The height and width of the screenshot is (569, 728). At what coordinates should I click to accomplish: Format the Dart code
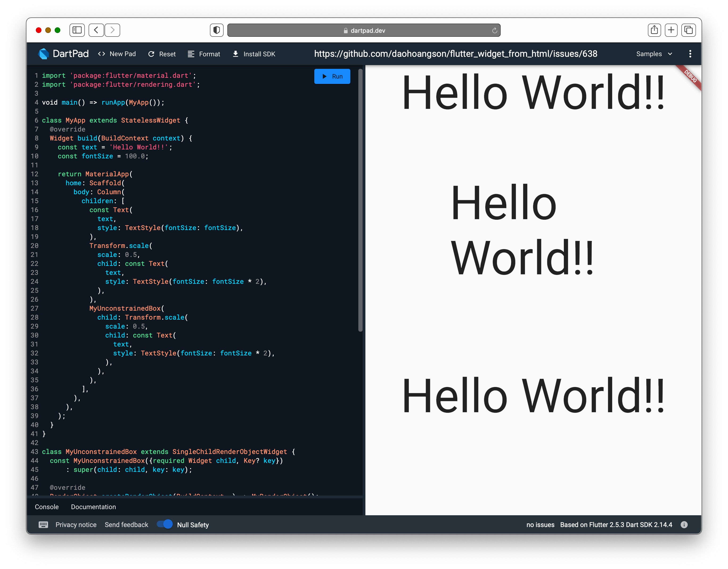click(x=204, y=54)
